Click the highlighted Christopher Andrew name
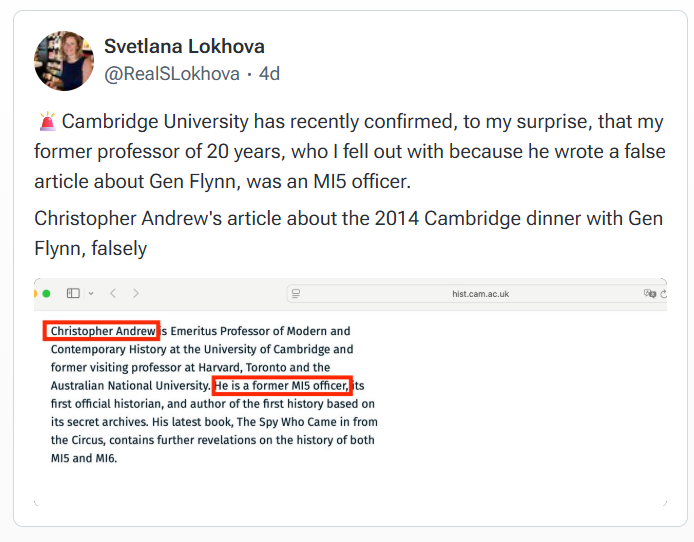Viewport: 694px width, 542px height. click(102, 331)
